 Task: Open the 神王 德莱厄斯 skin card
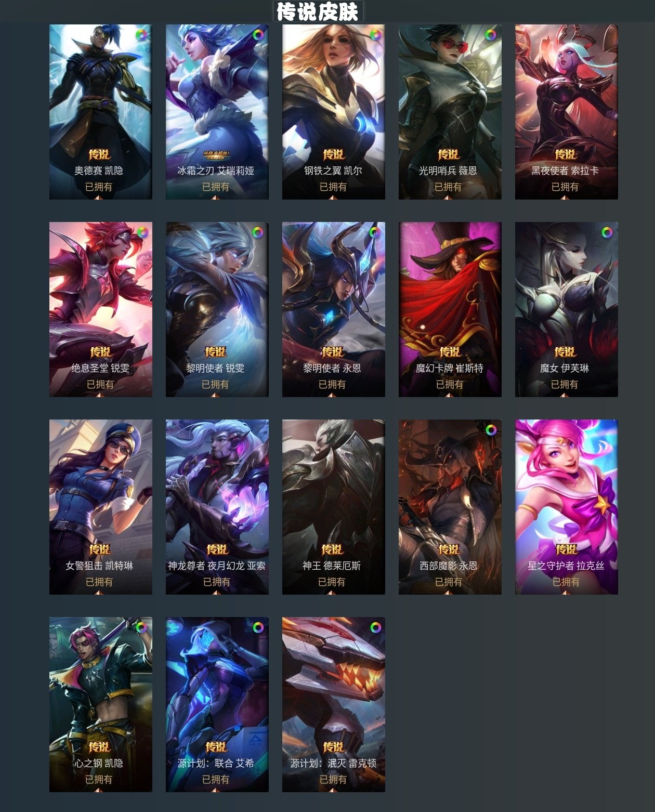point(334,507)
